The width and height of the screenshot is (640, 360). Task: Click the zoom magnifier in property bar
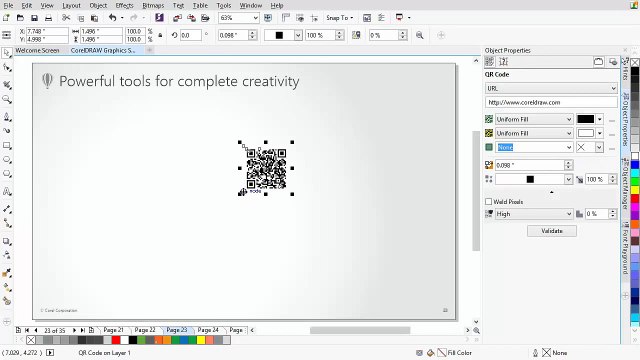click(420, 35)
